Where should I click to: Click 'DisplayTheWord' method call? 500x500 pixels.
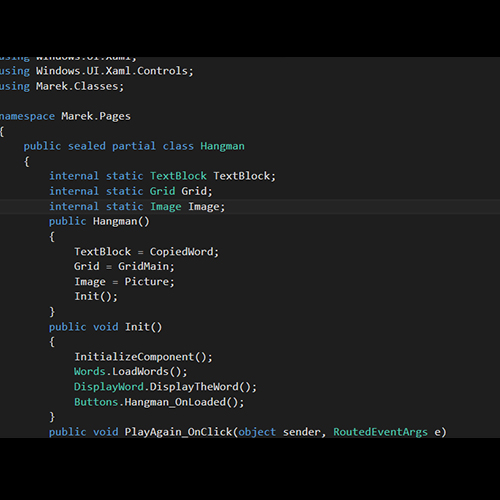pos(194,387)
